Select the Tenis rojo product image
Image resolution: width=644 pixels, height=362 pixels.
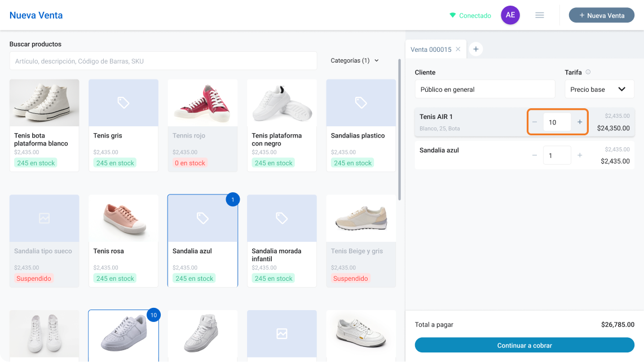click(202, 103)
